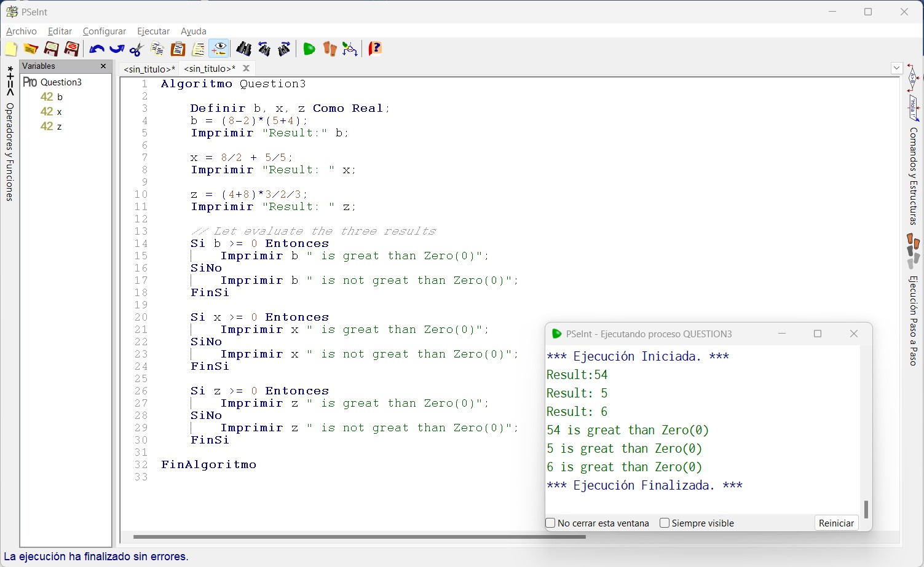Open the Comandos y Estructuras side panel

914,176
